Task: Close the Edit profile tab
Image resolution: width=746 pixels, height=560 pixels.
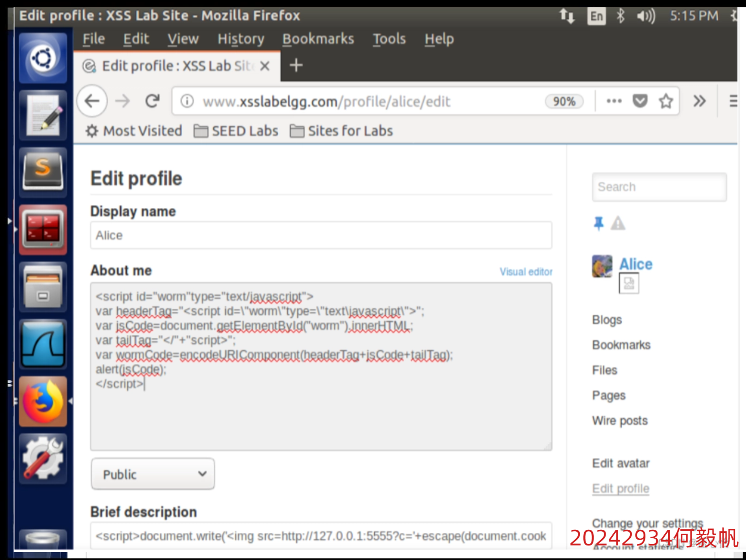Action: [x=264, y=66]
